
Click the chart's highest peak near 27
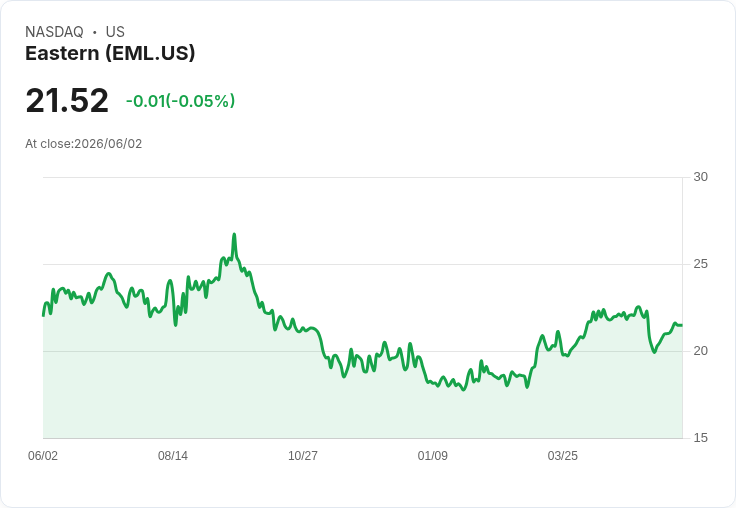[x=234, y=234]
